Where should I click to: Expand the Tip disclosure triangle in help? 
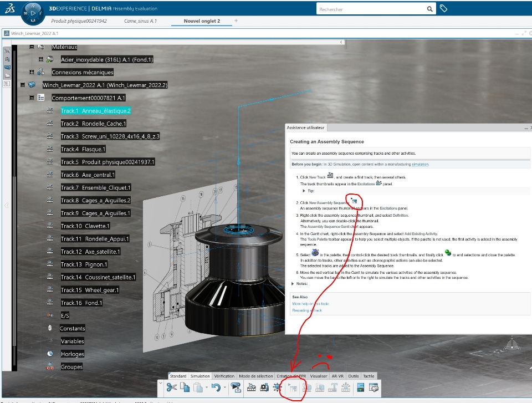click(304, 191)
